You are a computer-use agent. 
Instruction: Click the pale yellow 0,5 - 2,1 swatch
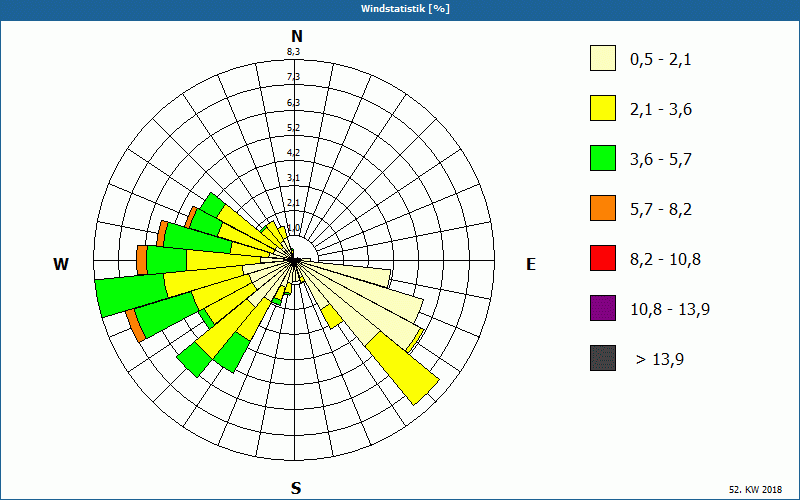(603, 58)
